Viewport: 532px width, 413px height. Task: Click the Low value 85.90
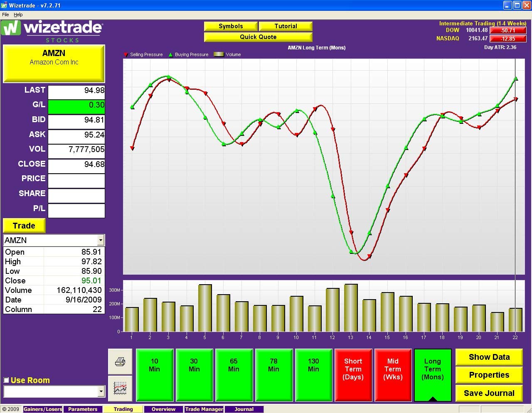pos(91,271)
